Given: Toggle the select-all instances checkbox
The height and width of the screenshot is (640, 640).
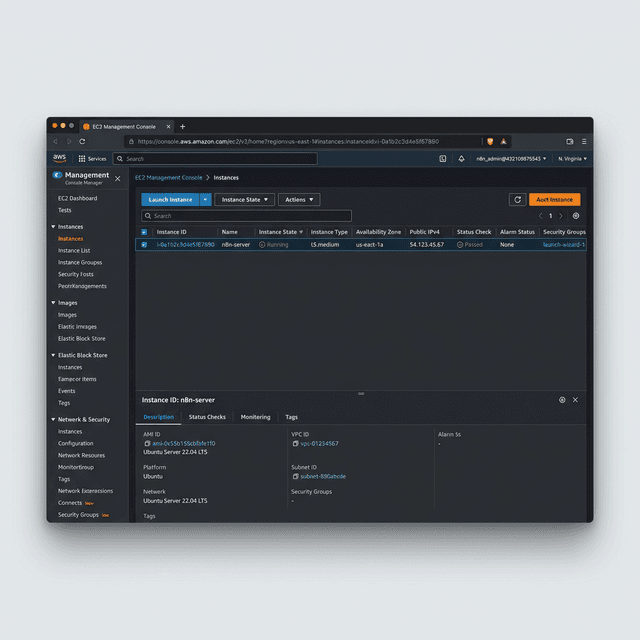Looking at the screenshot, I should [x=144, y=232].
